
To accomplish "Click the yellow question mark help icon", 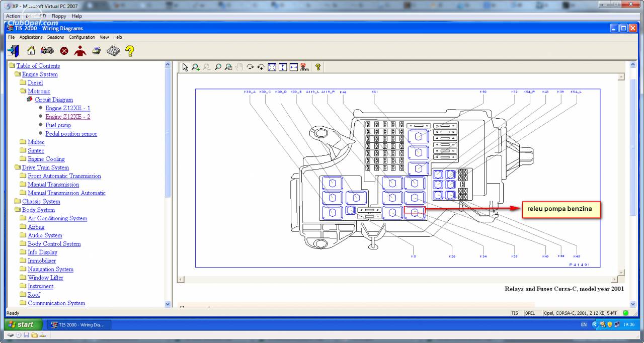I will pyautogui.click(x=130, y=50).
